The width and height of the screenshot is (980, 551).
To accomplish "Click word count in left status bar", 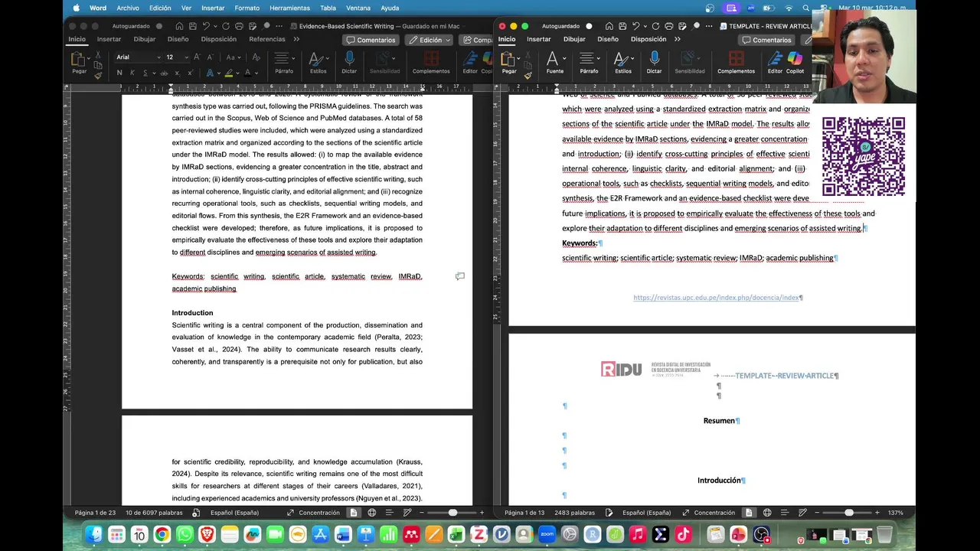I will coord(154,513).
